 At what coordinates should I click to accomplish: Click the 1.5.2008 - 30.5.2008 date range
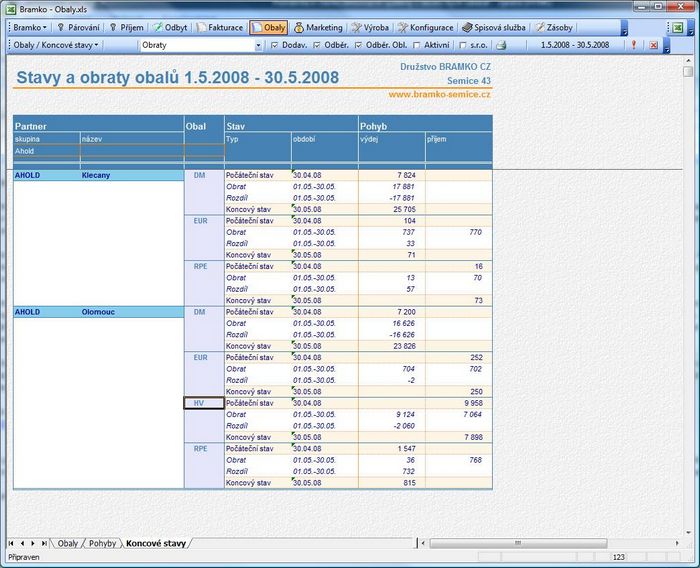click(575, 45)
